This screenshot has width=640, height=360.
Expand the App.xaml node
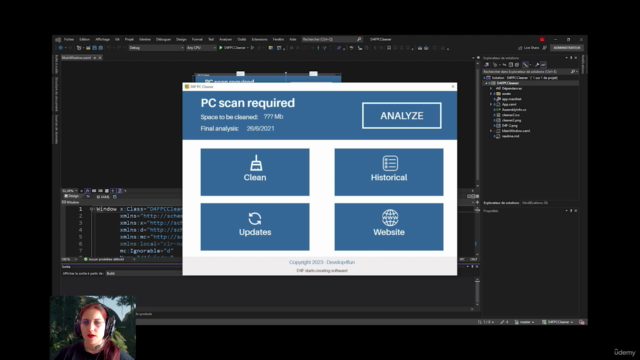point(491,104)
